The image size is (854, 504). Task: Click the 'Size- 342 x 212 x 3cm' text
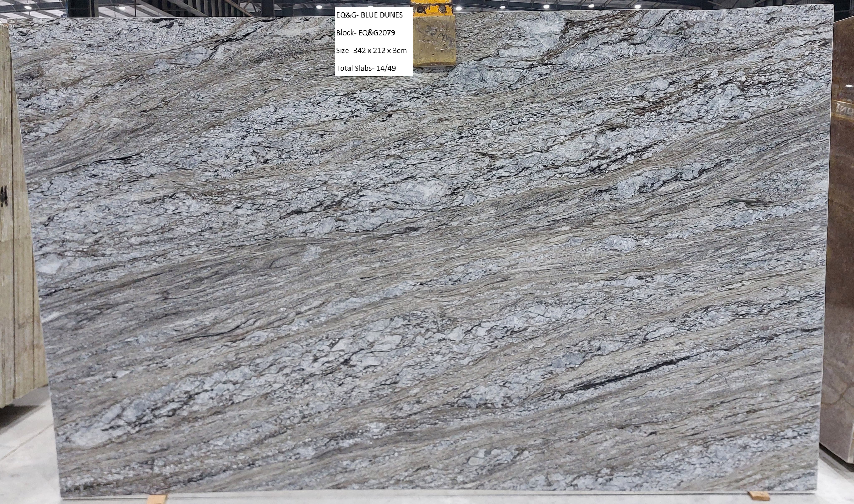pos(371,51)
